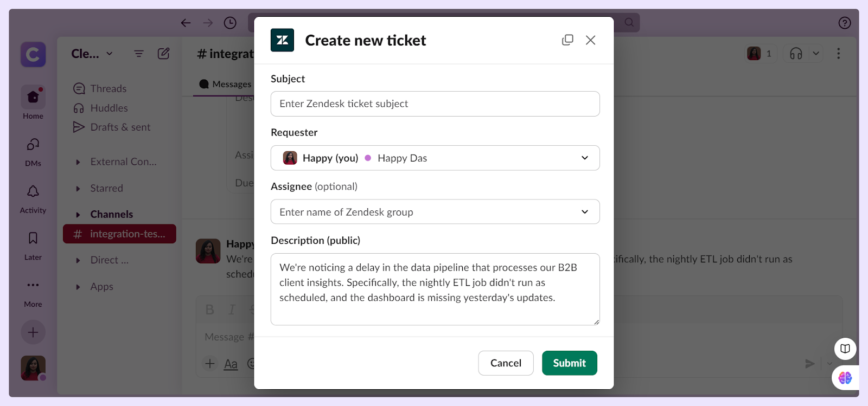Viewport: 868px width, 406px height.
Task: Switch to the Messages tab
Action: (225, 84)
